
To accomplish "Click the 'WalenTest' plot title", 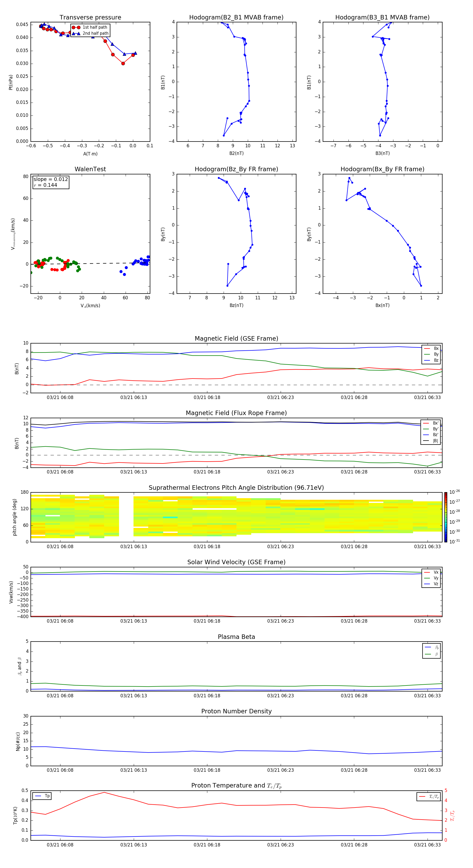I will coord(90,169).
